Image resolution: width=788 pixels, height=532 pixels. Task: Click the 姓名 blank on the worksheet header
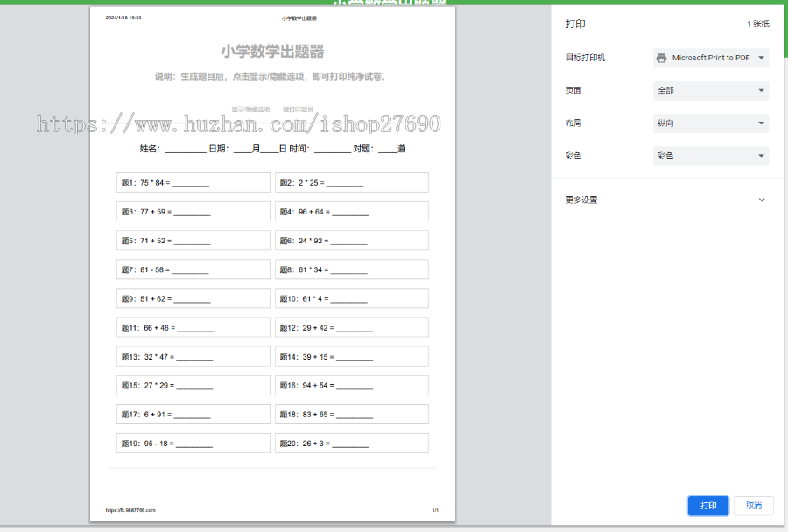pos(185,150)
